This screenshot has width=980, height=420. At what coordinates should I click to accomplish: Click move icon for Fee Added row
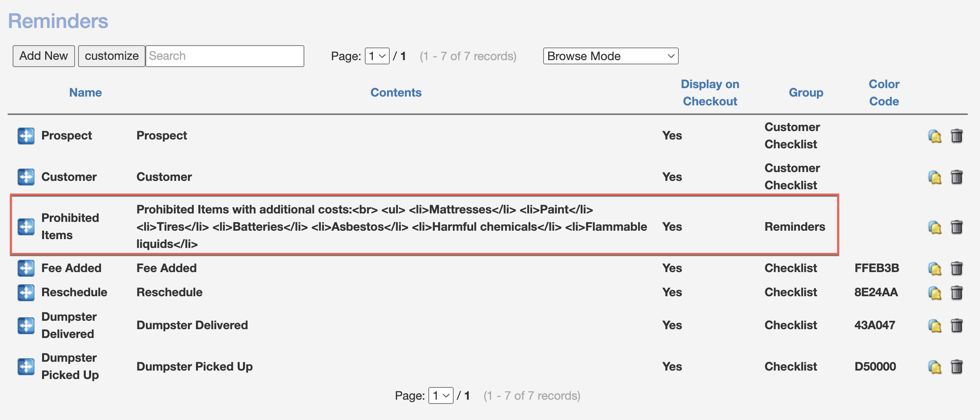[26, 268]
